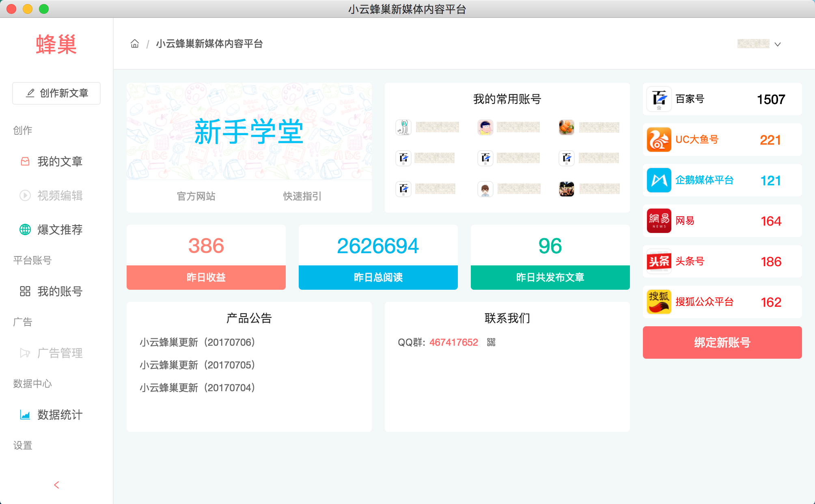Image resolution: width=815 pixels, height=504 pixels.
Task: Open the QR code icon beside QQ群
Action: click(491, 342)
